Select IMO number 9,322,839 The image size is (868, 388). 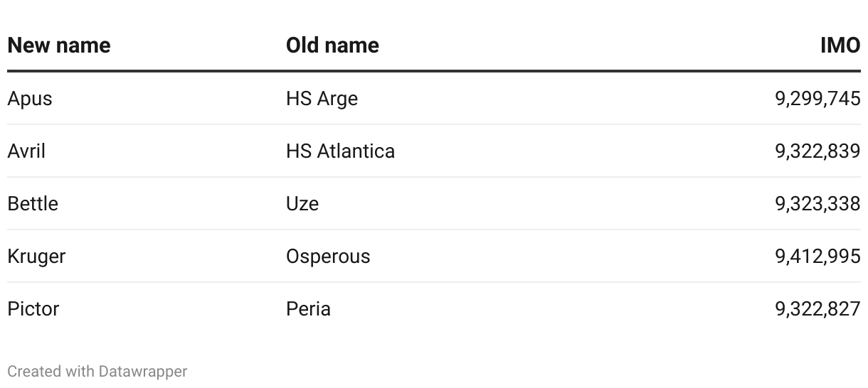tap(817, 151)
